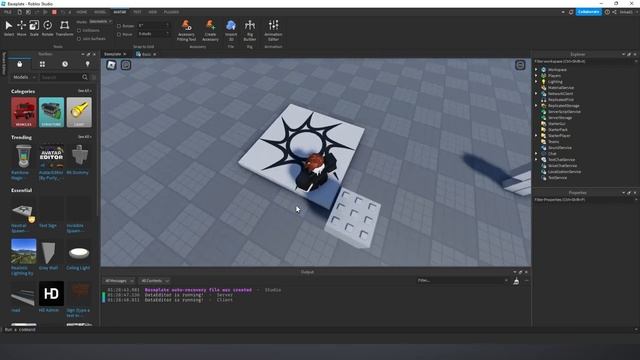Open the Mode Geometric dropdown
Screen dimensions: 640x360
tap(100, 22)
